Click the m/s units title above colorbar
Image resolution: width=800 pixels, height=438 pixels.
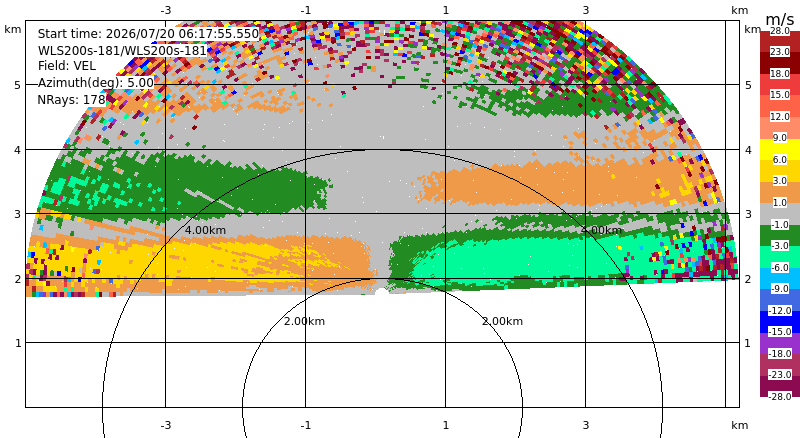click(x=780, y=19)
